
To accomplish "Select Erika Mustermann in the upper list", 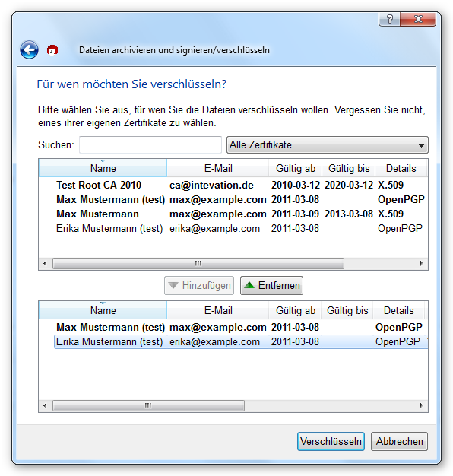I will tap(233, 228).
